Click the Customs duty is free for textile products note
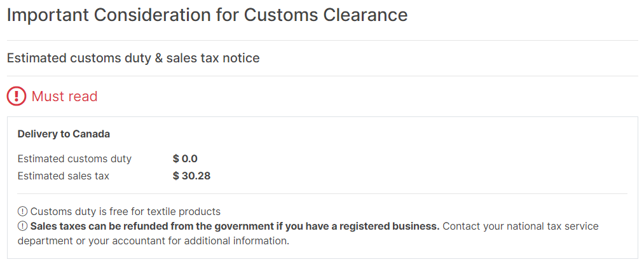644x264 pixels. pos(125,212)
